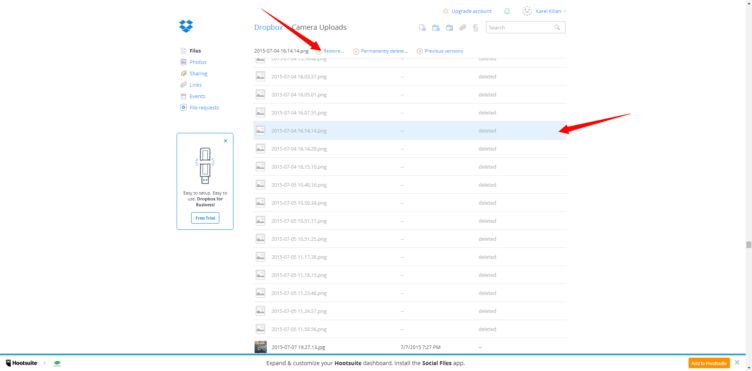The image size is (752, 371).
Task: Click the Free Trial button
Action: point(205,218)
